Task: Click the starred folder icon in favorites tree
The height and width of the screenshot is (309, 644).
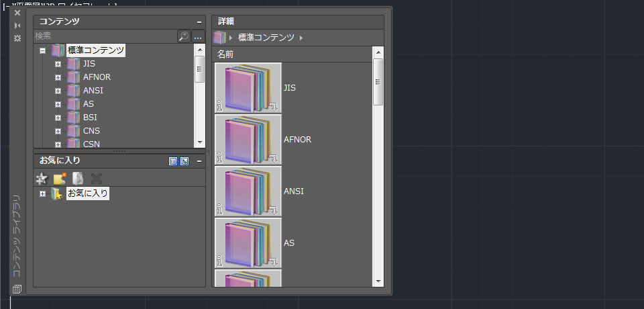Action: point(56,193)
